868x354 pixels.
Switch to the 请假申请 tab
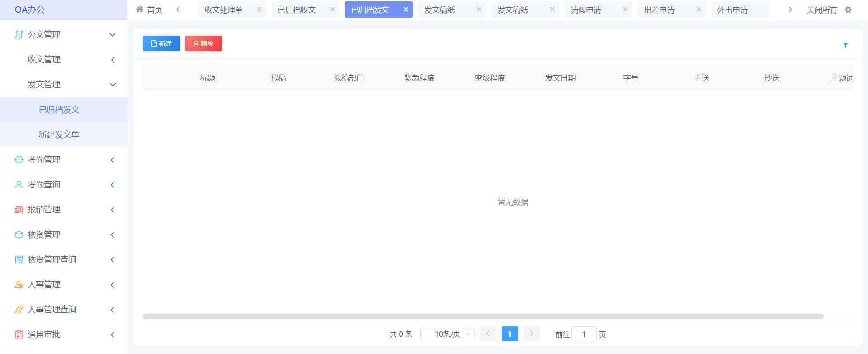tap(586, 10)
